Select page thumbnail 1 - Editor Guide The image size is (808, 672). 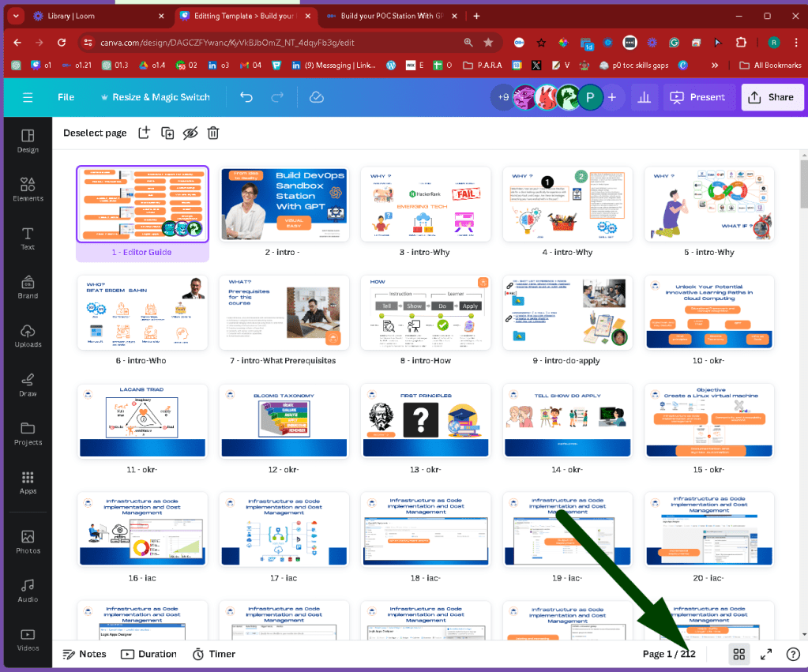pyautogui.click(x=142, y=204)
